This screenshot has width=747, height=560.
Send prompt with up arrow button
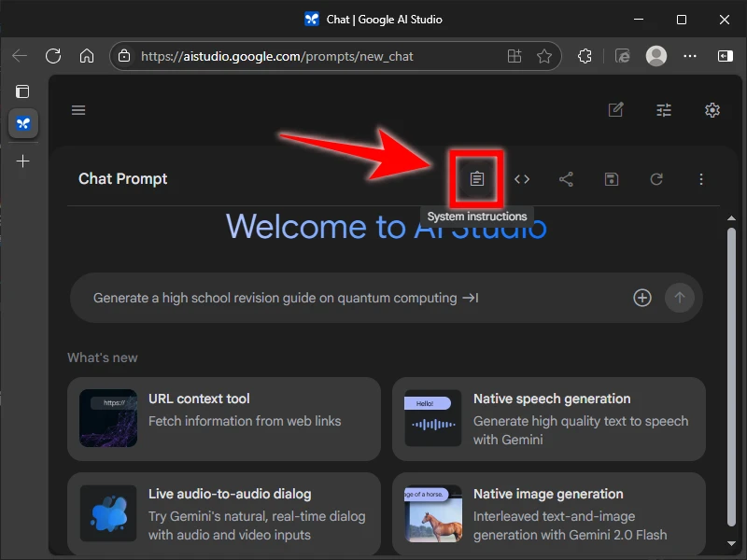pos(680,298)
